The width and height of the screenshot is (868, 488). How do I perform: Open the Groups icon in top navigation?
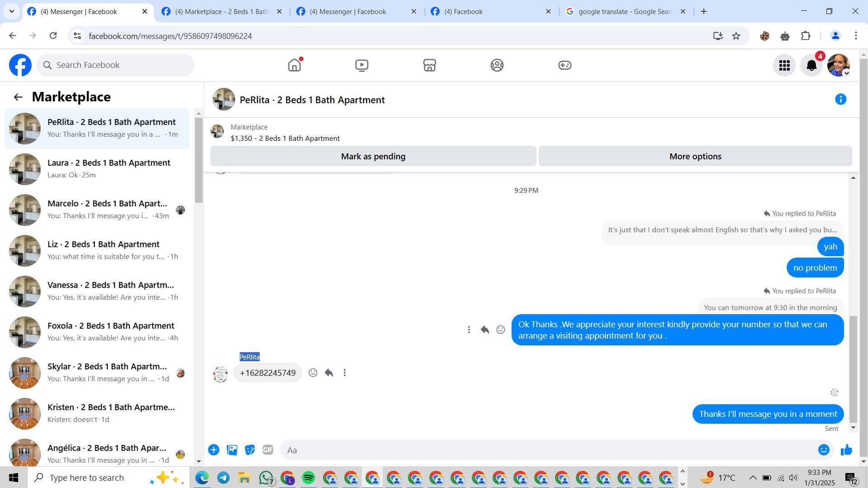tap(497, 65)
